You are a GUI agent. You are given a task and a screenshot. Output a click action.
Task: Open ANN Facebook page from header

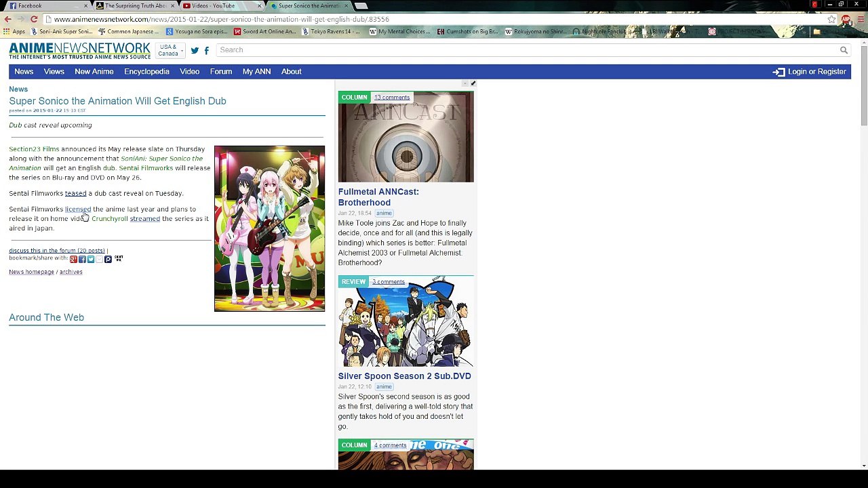click(x=206, y=50)
